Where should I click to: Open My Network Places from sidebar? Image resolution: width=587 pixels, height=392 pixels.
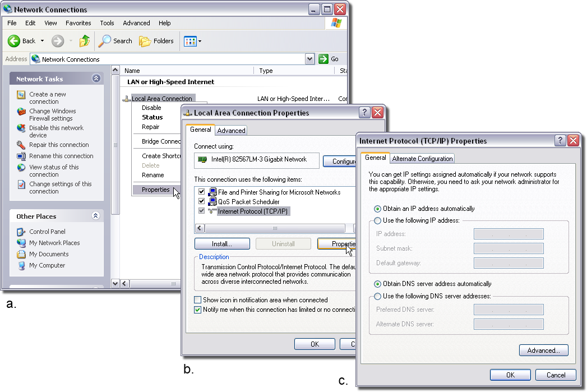(x=21, y=243)
